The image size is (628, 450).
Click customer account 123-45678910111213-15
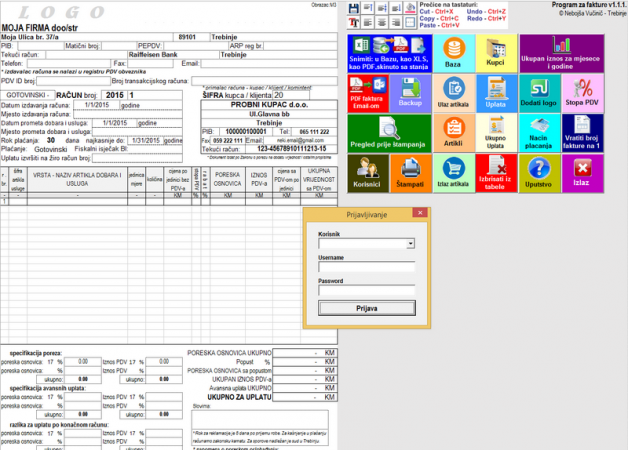click(x=291, y=149)
